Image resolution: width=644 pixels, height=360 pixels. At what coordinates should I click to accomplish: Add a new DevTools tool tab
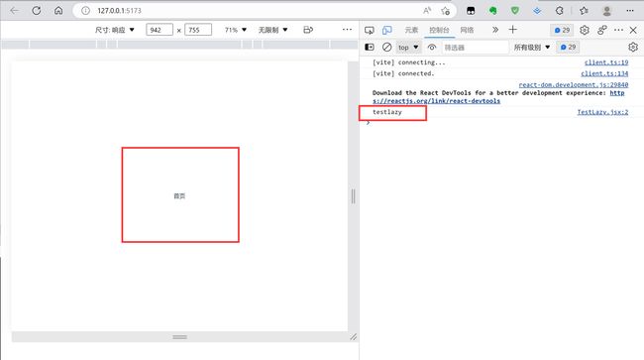click(512, 30)
